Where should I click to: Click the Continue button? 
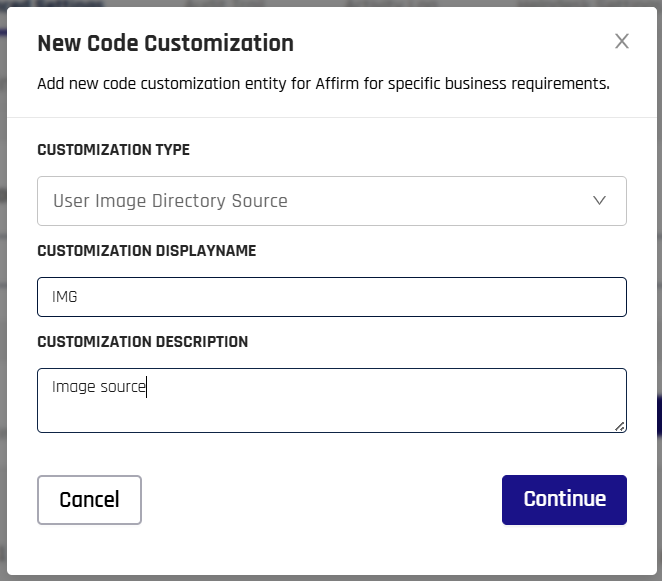point(564,500)
